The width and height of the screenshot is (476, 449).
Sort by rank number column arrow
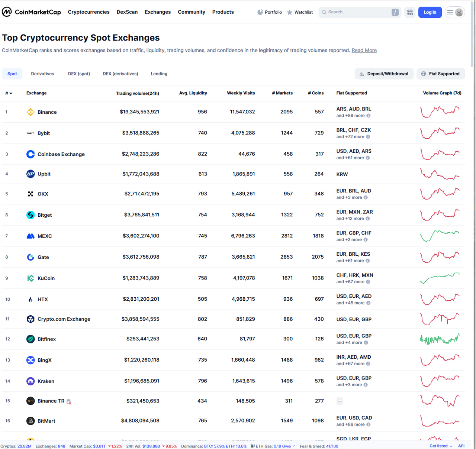click(x=11, y=93)
